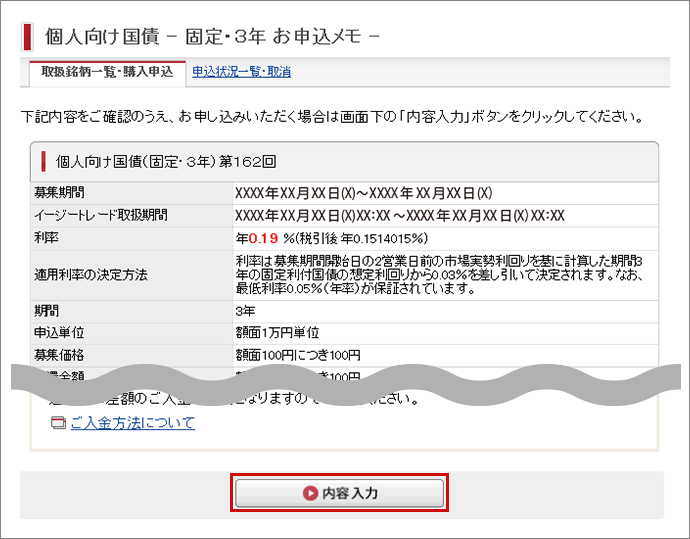The image size is (690, 539).
Task: Click the 内容入力 button
Action: [x=339, y=493]
